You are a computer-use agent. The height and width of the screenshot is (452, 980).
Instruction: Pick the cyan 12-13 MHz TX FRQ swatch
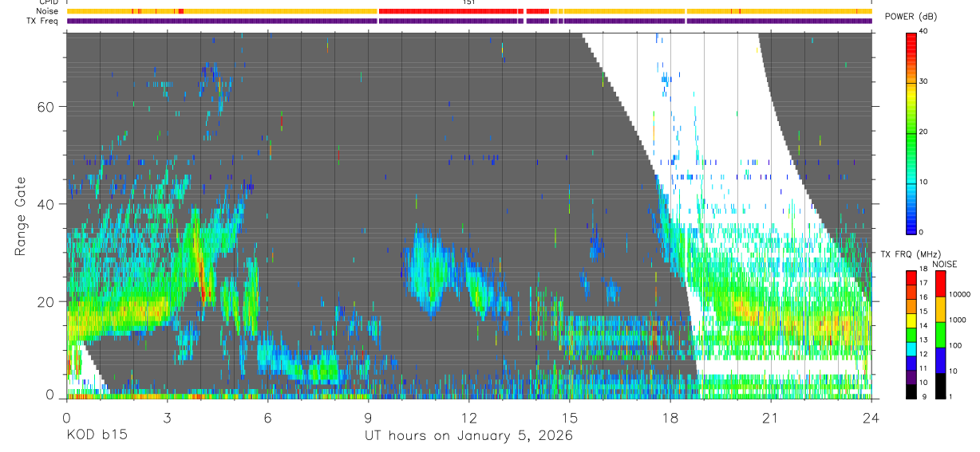click(x=911, y=349)
